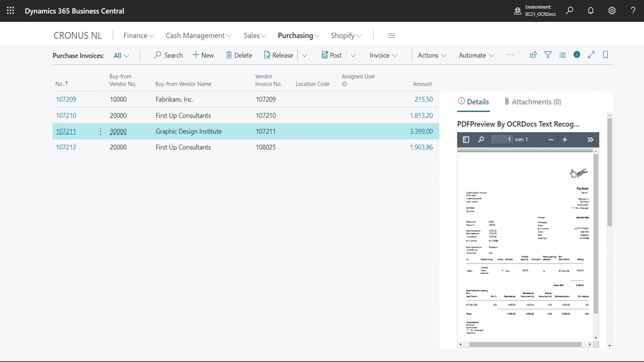Viewport: 644px width, 362px height.
Task: Click the bookmark icon on the toolbar
Action: tap(606, 55)
